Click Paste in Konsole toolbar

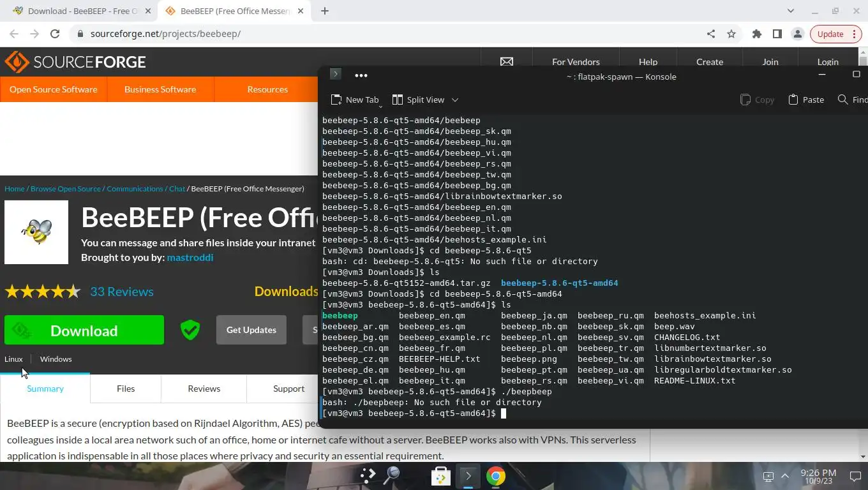pyautogui.click(x=806, y=100)
